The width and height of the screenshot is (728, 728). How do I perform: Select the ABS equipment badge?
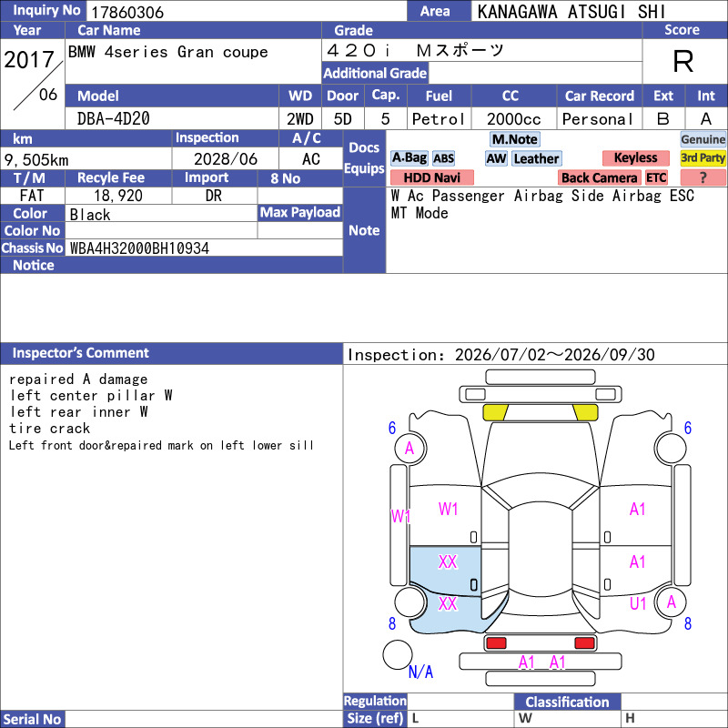coord(443,158)
